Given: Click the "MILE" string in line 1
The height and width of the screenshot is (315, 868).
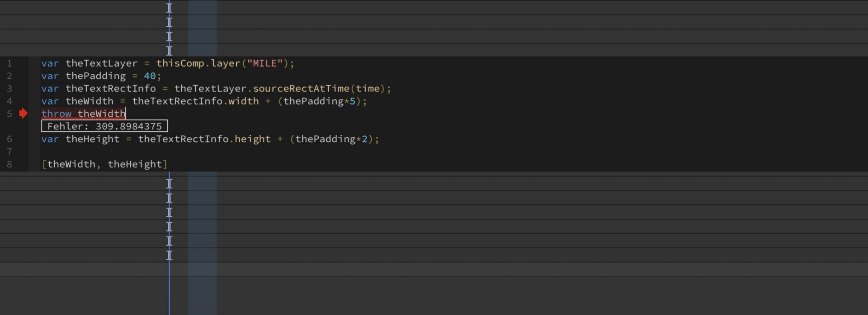Looking at the screenshot, I should [x=264, y=63].
